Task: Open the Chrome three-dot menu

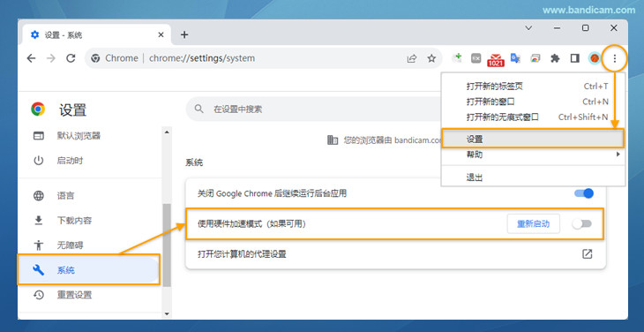Action: 614,59
